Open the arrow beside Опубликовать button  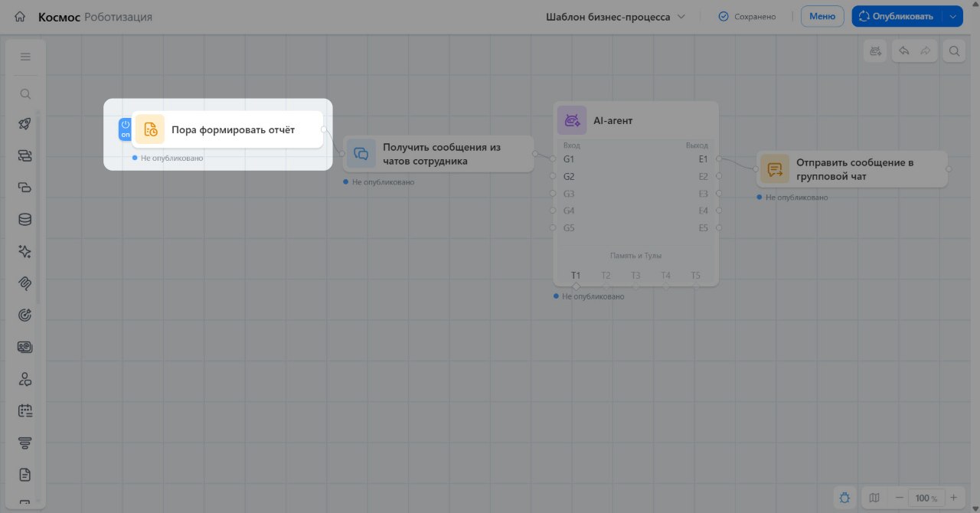coord(952,17)
